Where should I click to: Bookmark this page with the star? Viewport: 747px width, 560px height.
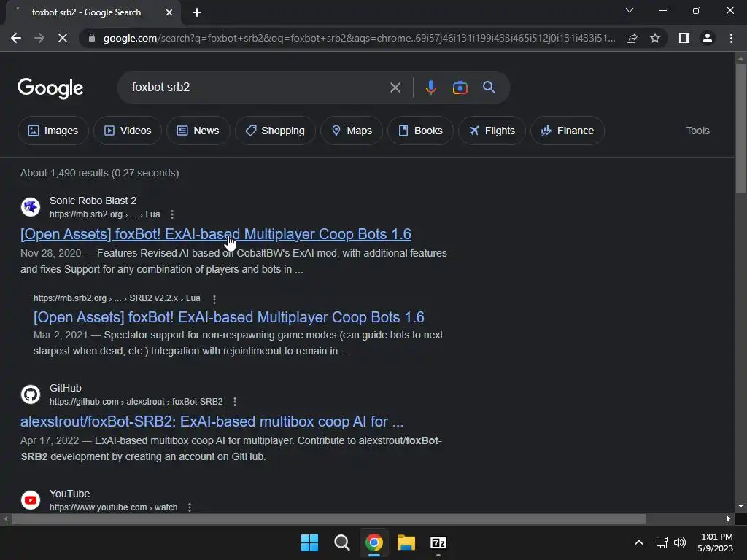pyautogui.click(x=655, y=38)
